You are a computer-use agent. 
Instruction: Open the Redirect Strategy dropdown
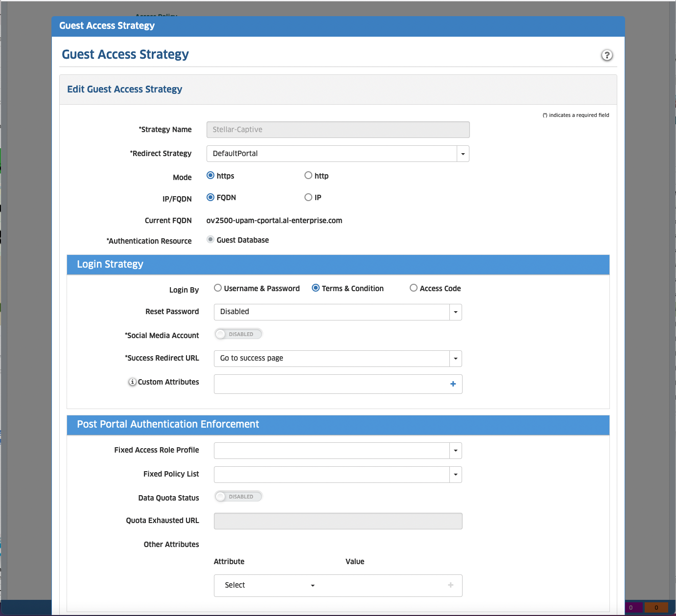(463, 154)
